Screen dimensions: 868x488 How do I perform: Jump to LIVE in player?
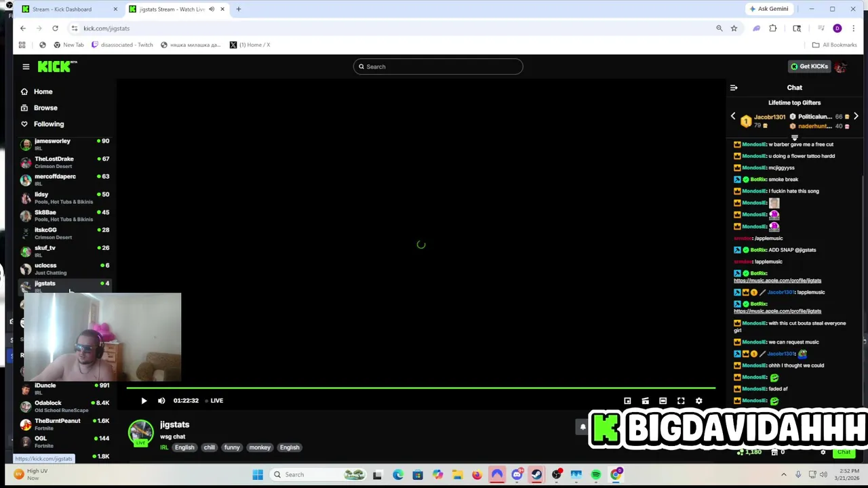coord(214,401)
